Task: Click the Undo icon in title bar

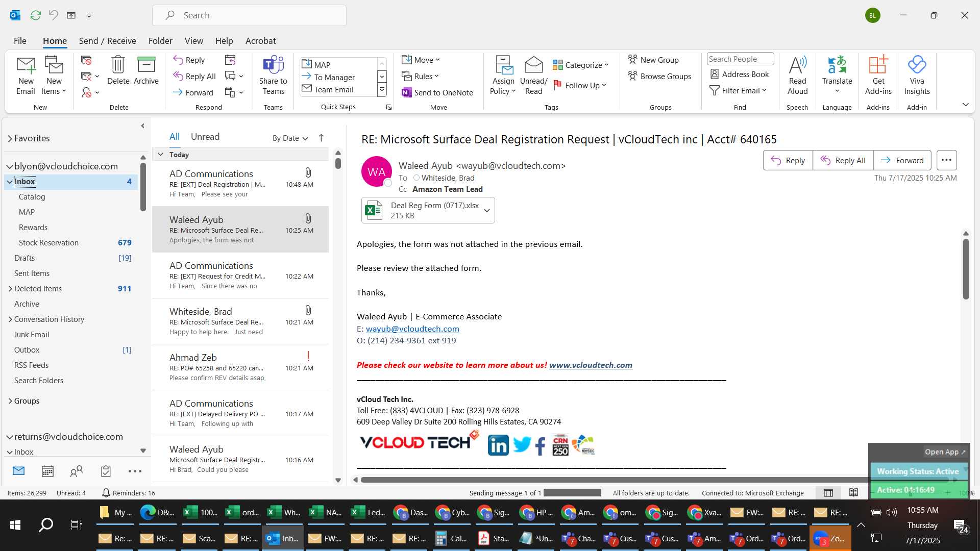Action: (53, 15)
